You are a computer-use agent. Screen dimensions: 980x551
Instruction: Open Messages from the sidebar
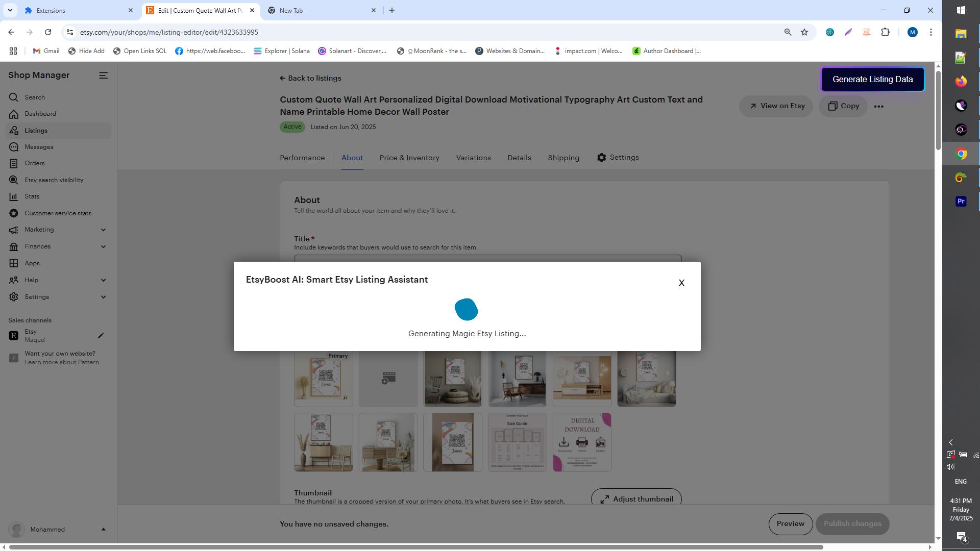tap(39, 146)
